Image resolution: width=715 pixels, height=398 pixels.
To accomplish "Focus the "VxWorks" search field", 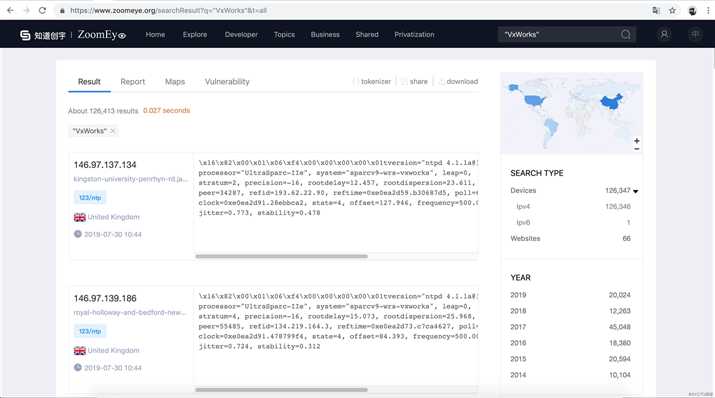I will pos(559,34).
